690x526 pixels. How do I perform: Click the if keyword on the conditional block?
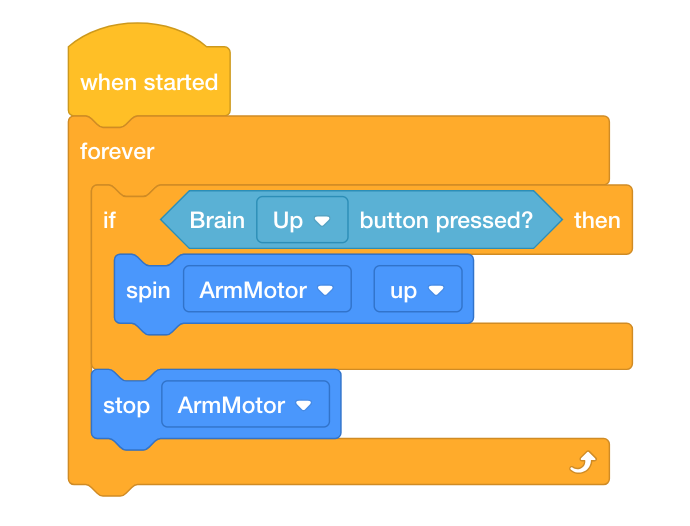[109, 220]
